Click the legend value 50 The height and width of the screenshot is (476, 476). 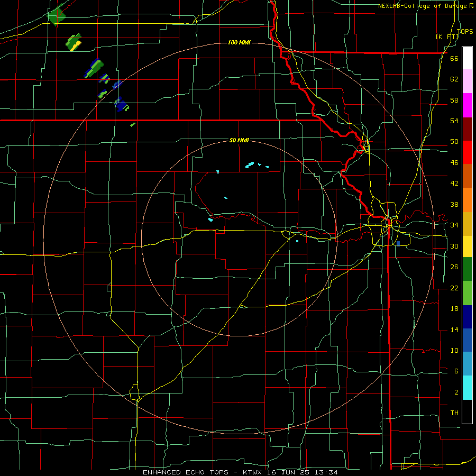click(x=454, y=142)
